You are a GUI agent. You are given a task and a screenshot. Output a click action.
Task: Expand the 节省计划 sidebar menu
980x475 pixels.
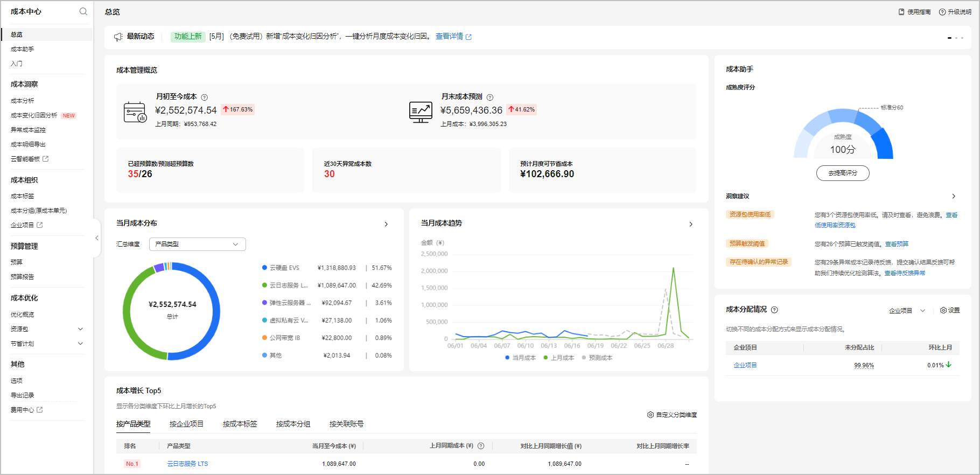[80, 344]
